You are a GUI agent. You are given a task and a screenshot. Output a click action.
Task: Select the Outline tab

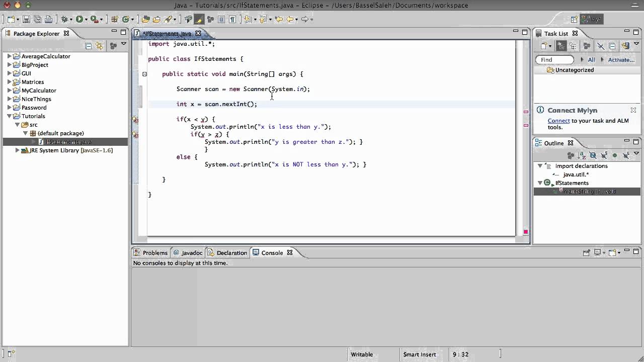point(553,143)
